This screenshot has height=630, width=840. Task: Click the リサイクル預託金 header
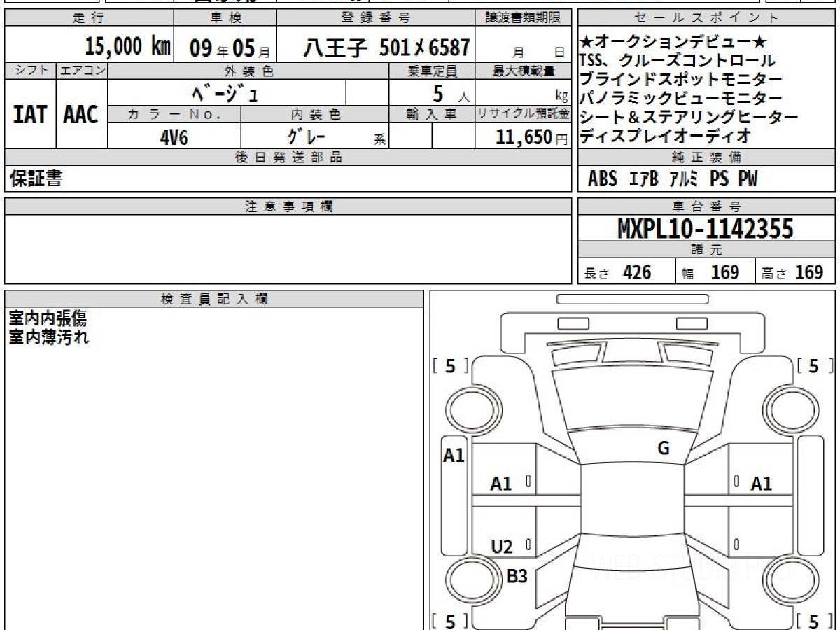point(524,114)
